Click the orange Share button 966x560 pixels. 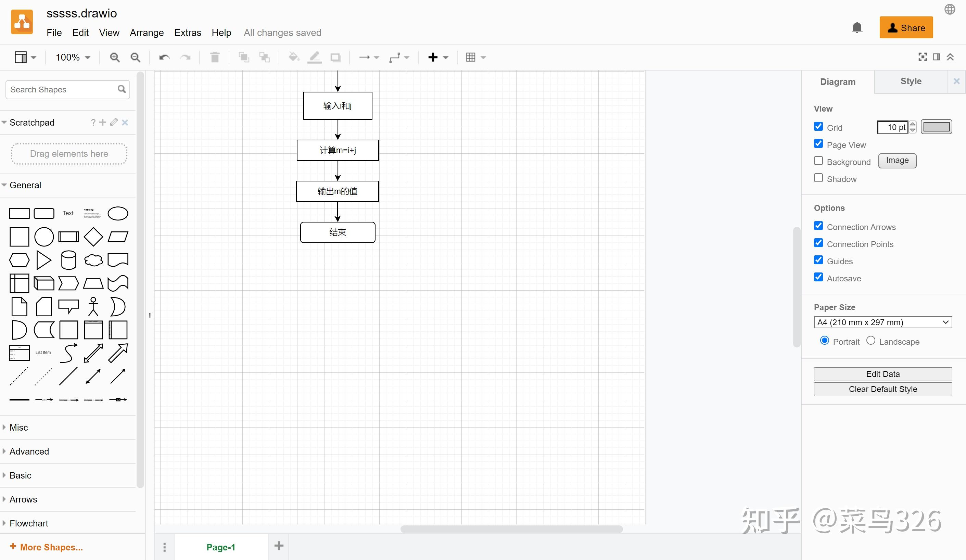[x=906, y=28]
